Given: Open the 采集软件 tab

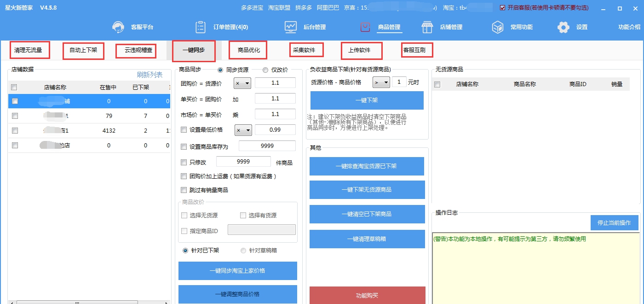Looking at the screenshot, I should click(x=306, y=51).
